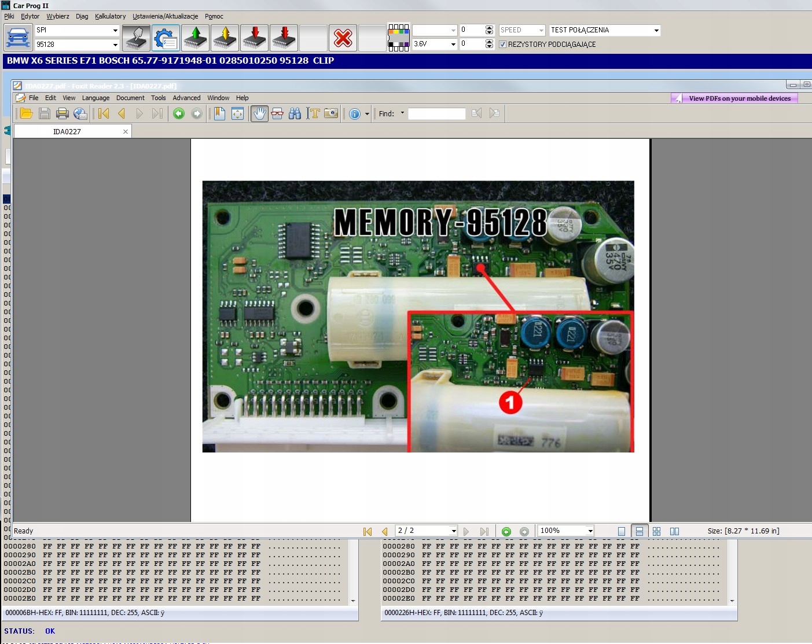Click the Print icon in Foxit Reader
This screenshot has height=644, width=812.
62,113
